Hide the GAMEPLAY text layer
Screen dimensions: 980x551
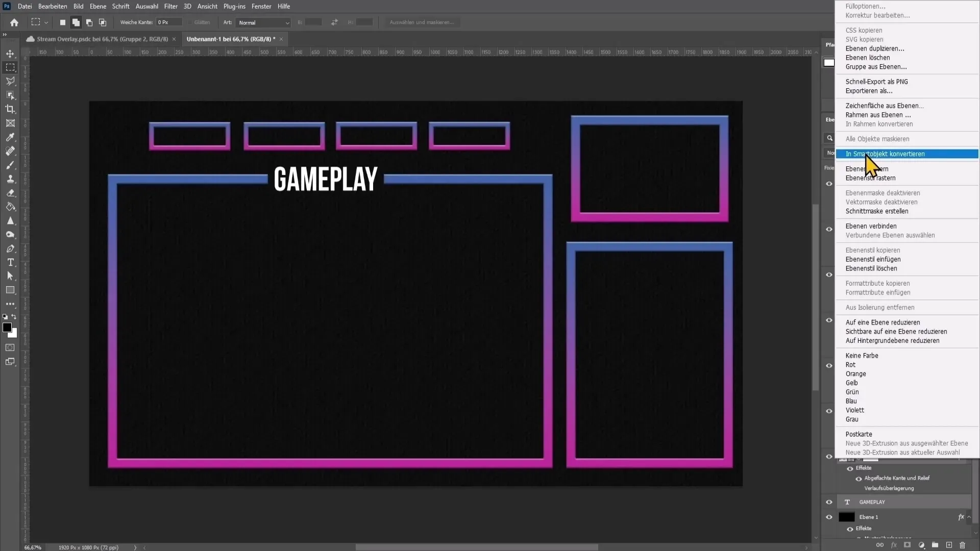point(829,502)
